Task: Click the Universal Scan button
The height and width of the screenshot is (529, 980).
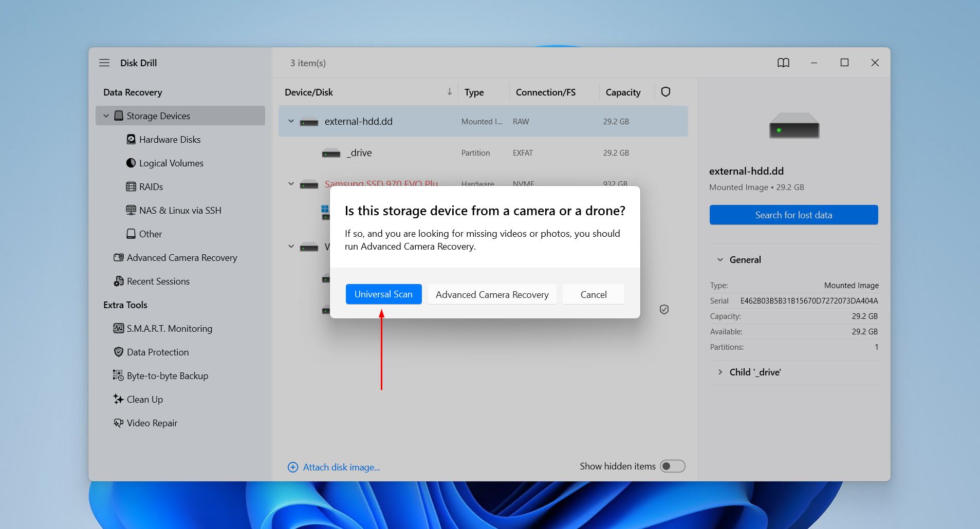Action: 383,294
